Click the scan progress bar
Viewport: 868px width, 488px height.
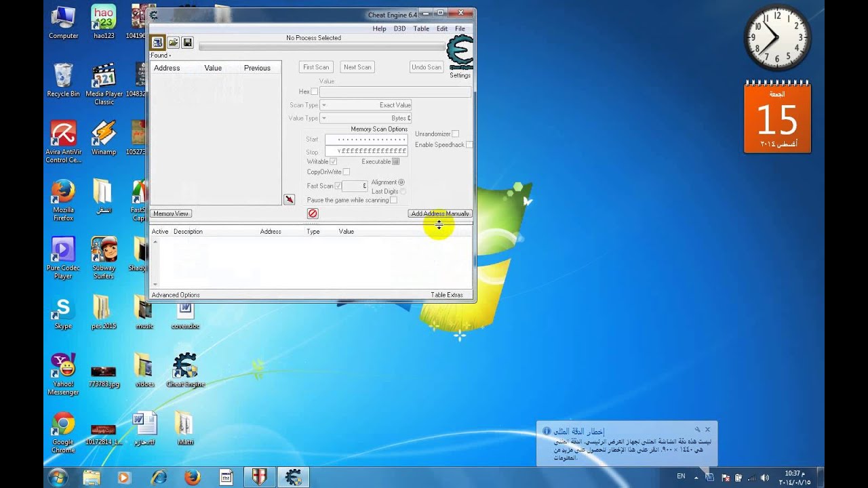tap(322, 47)
